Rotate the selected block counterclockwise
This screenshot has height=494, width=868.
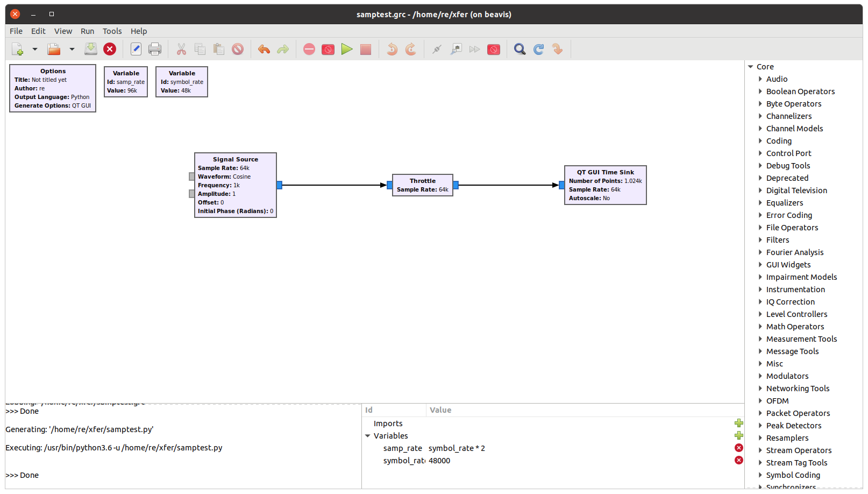pos(392,49)
